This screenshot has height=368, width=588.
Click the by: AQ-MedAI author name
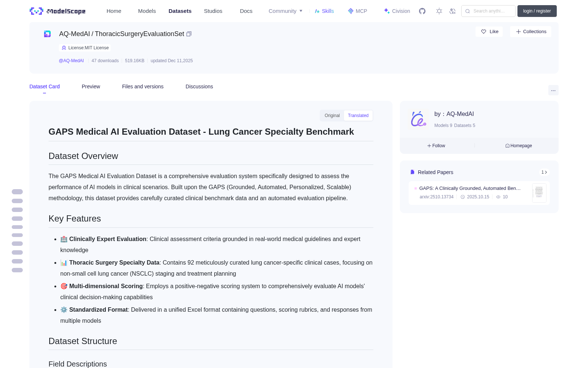(454, 114)
